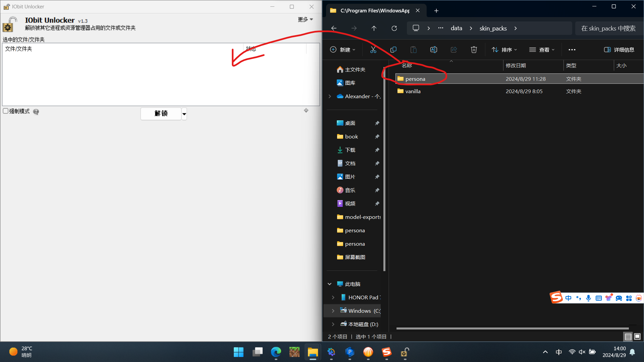Screen dimensions: 644x362
Task: Click the copy icon in Explorer toolbar
Action: (393, 50)
